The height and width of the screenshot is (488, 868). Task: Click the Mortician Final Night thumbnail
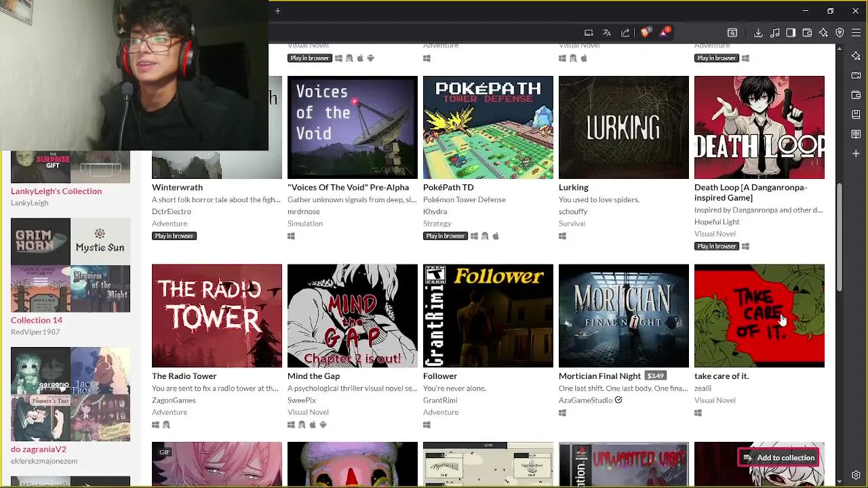(x=624, y=316)
